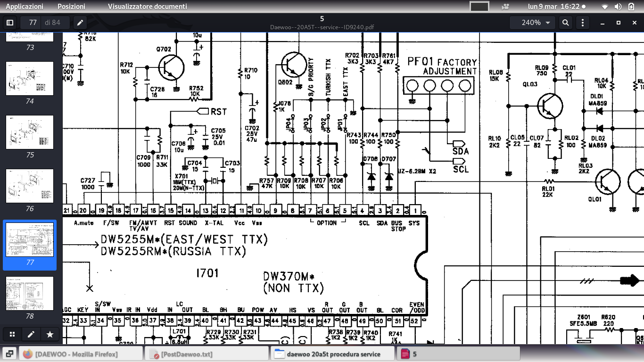
Task: Open the search magnifier icon
Action: (565, 23)
